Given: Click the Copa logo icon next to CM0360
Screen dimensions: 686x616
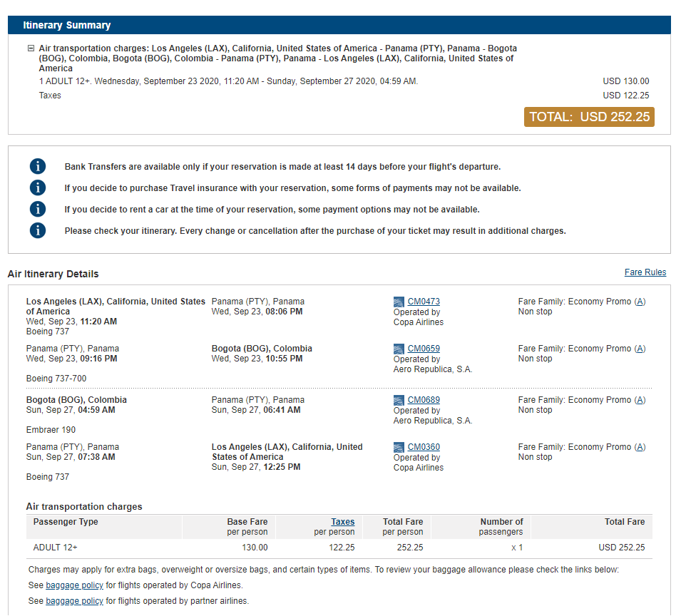Looking at the screenshot, I should coord(399,447).
